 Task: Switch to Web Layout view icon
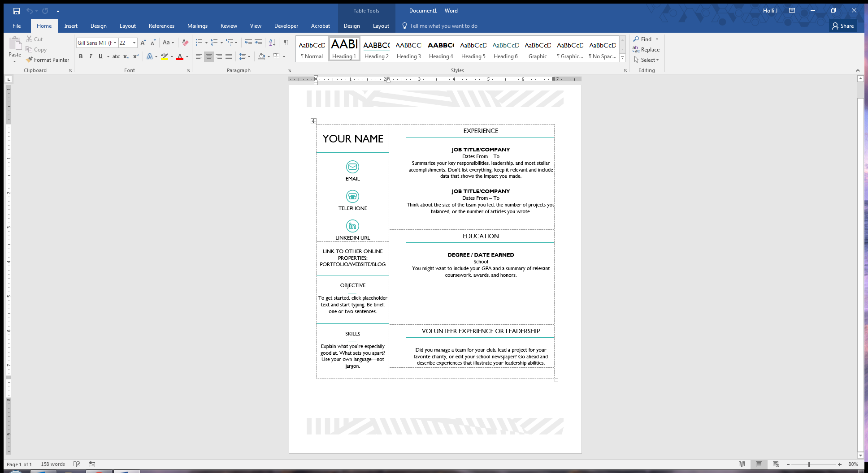[776, 464]
